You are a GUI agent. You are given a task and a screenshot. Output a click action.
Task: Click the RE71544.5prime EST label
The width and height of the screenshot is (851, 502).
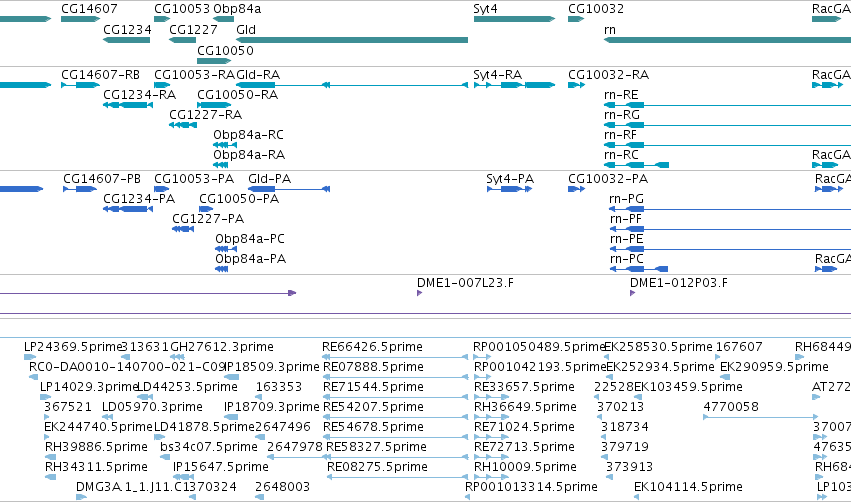point(373,387)
